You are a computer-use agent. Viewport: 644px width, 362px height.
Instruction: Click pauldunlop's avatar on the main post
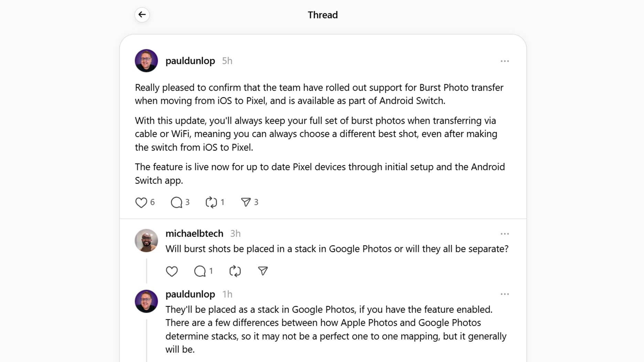[x=146, y=61]
